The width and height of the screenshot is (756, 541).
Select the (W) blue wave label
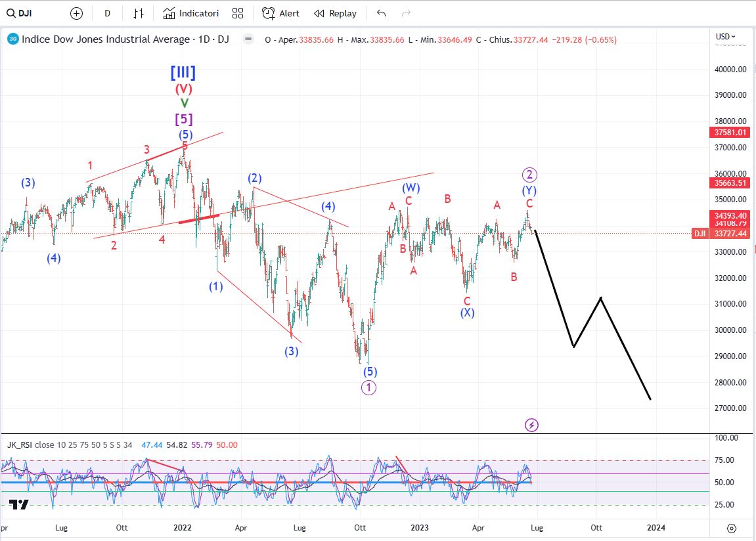(x=411, y=187)
